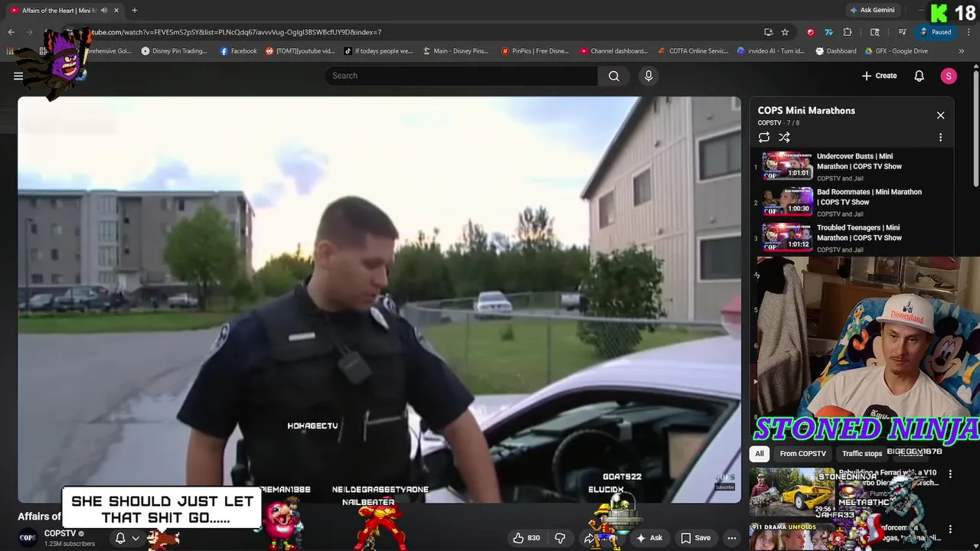Open the browser extensions puzzle icon
Viewport: 980px width, 551px height.
coord(848,32)
